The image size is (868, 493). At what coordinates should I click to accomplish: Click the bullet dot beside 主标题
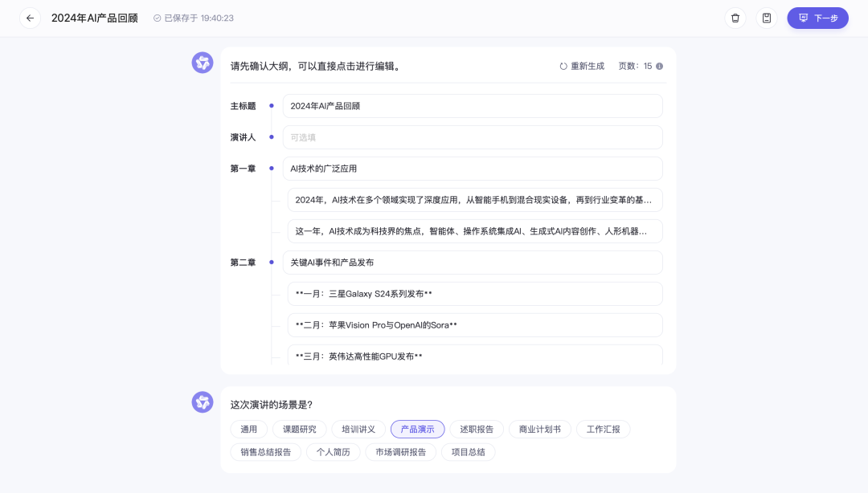pos(272,105)
